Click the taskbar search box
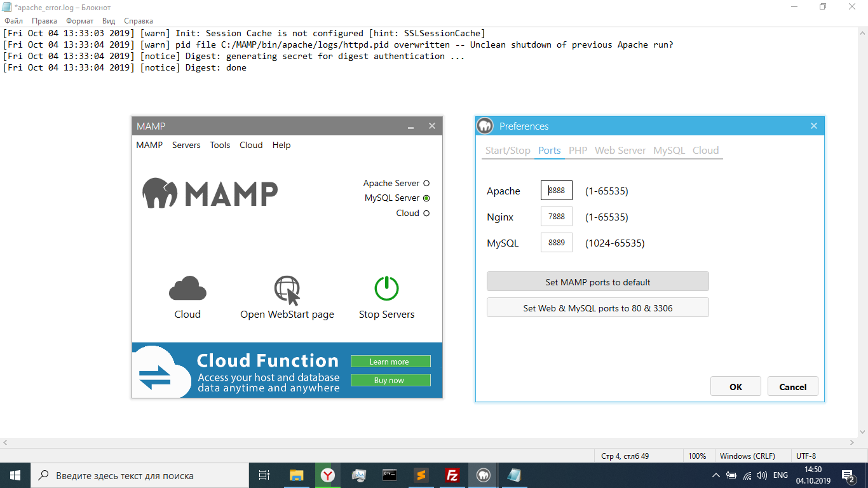 point(140,475)
